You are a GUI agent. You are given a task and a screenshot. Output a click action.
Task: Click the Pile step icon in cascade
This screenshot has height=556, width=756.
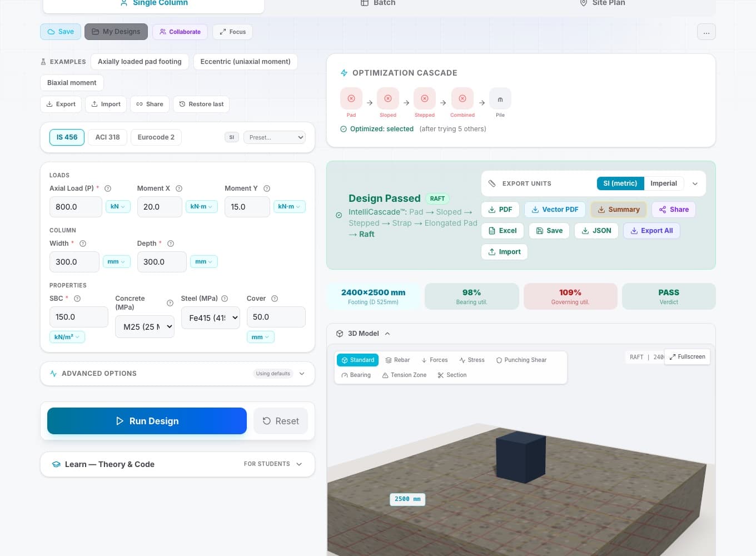(x=500, y=98)
